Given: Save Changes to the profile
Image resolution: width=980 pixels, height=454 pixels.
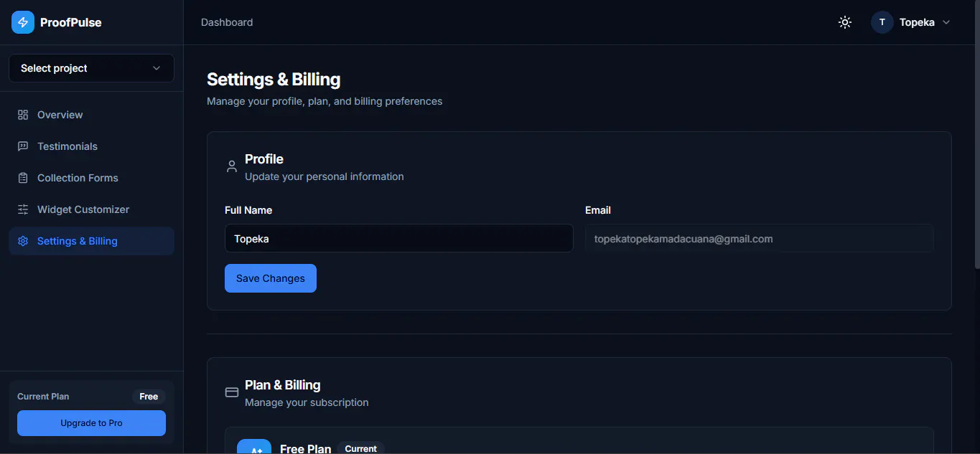Looking at the screenshot, I should [x=271, y=278].
